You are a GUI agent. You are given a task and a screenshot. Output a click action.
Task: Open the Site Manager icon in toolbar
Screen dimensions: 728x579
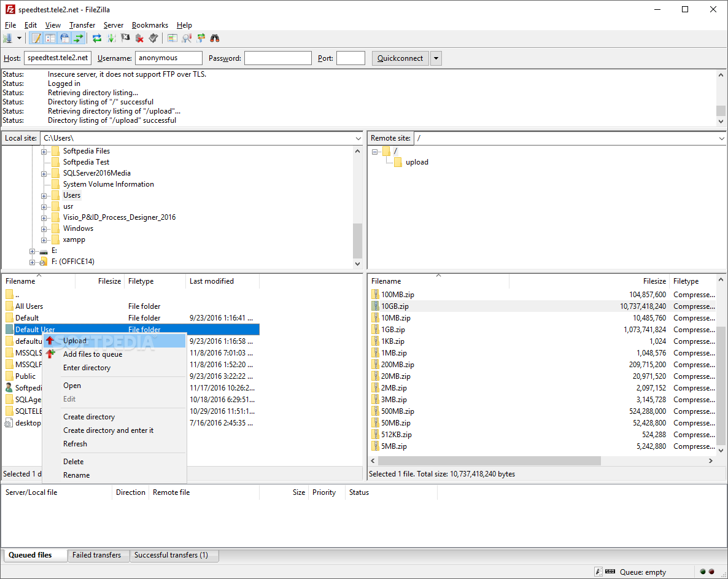coord(7,38)
